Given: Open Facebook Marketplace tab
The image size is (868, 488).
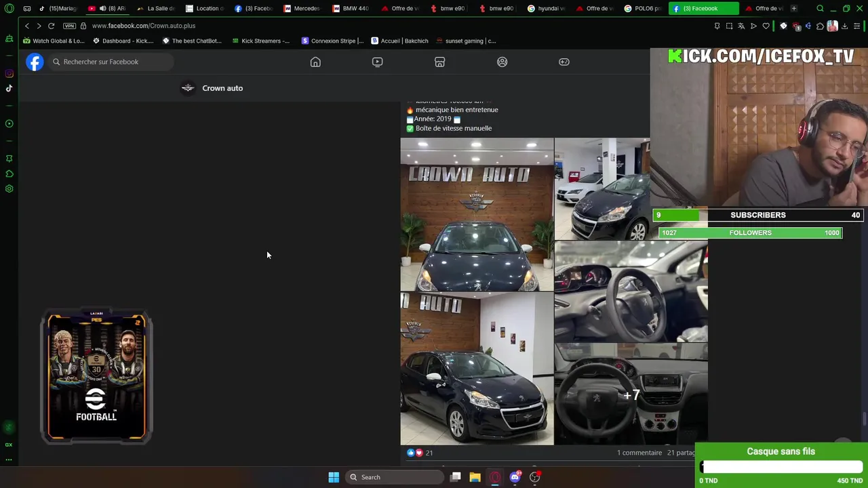Looking at the screenshot, I should (x=439, y=62).
